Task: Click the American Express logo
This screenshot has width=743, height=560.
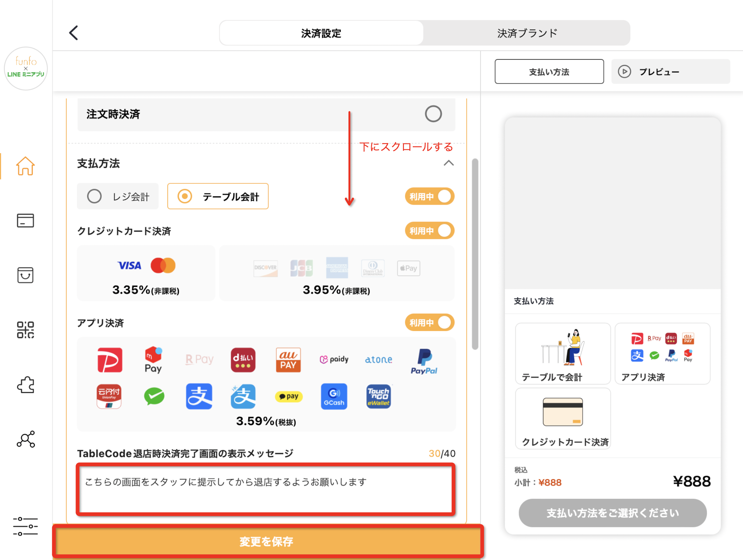Action: point(337,268)
